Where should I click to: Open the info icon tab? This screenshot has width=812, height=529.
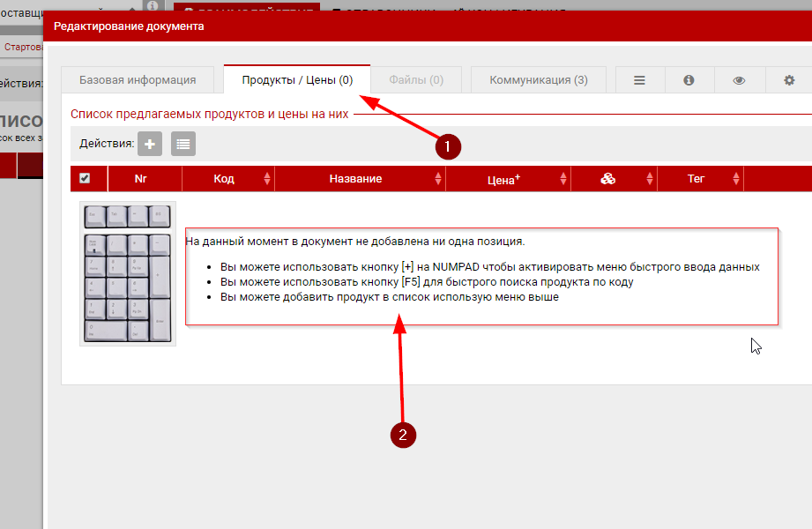pyautogui.click(x=689, y=80)
